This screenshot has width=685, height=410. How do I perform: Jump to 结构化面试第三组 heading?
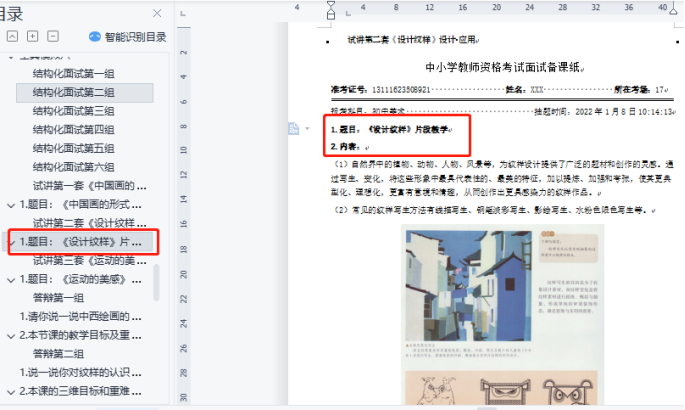coord(73,111)
